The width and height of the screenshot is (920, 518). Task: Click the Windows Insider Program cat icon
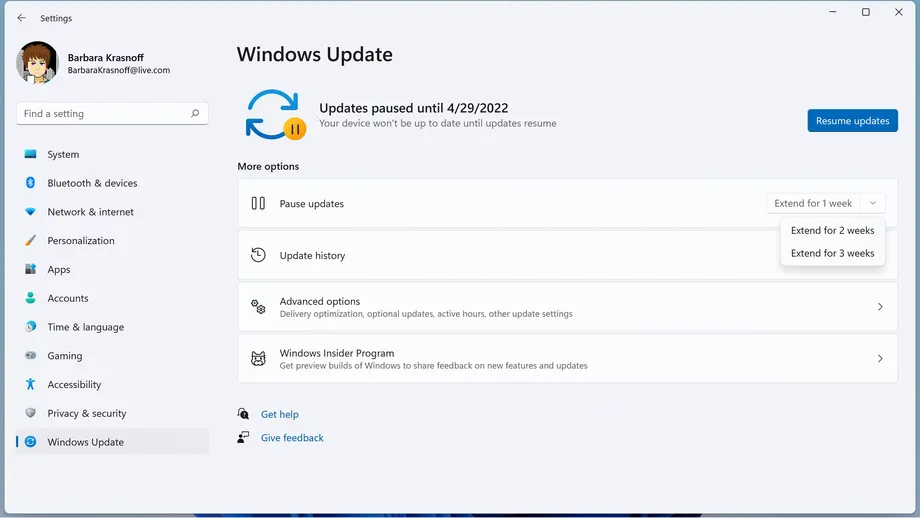click(x=258, y=358)
